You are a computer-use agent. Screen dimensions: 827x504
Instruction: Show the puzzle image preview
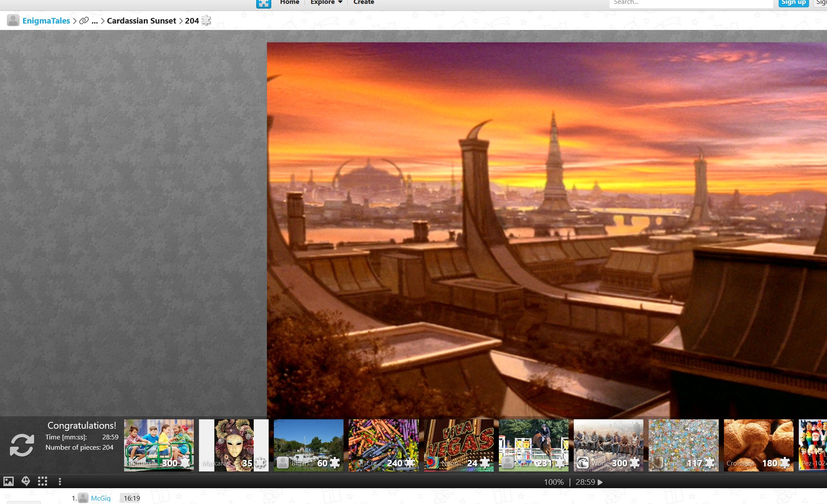pos(9,481)
